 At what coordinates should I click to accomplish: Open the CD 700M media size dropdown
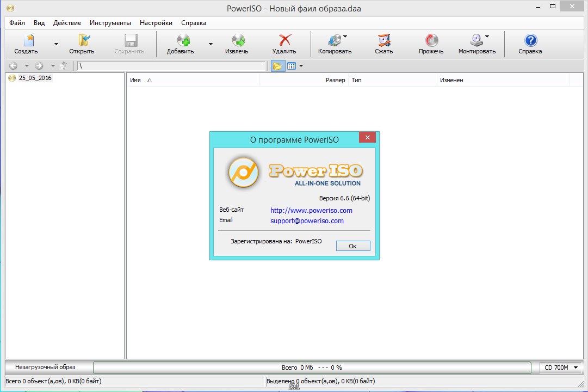point(561,367)
